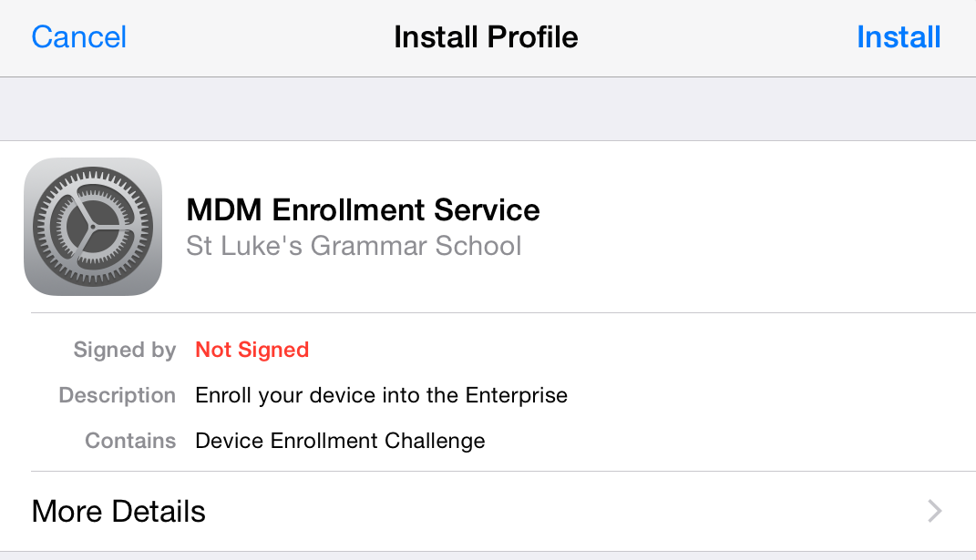Click the gear profile icon
The width and height of the screenshot is (976, 560).
tap(93, 227)
